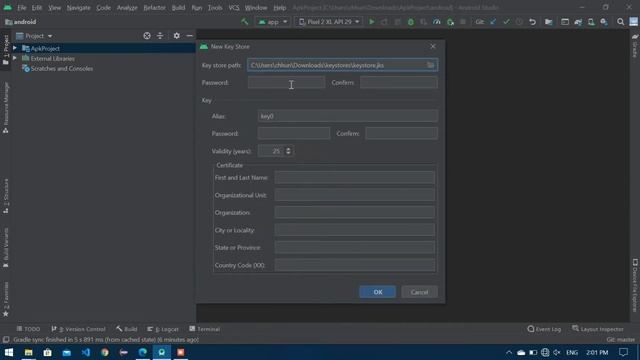The height and width of the screenshot is (360, 640).
Task: Focus the key store Confirm password field
Action: [x=399, y=83]
